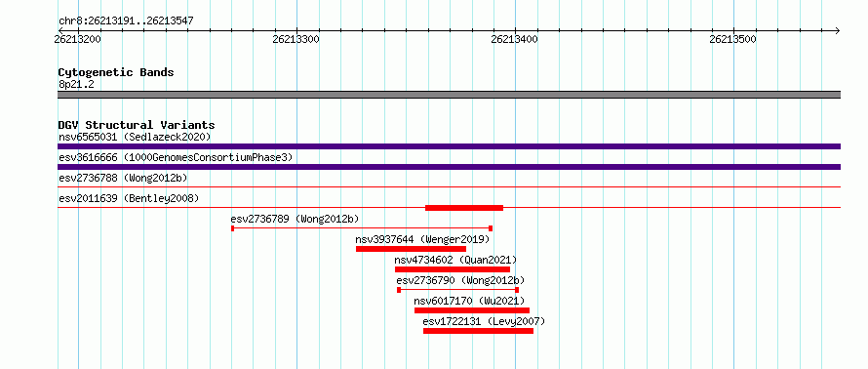Click the first esv2736788 (Wong2012b) label
This screenshot has width=868, height=369.
(123, 179)
